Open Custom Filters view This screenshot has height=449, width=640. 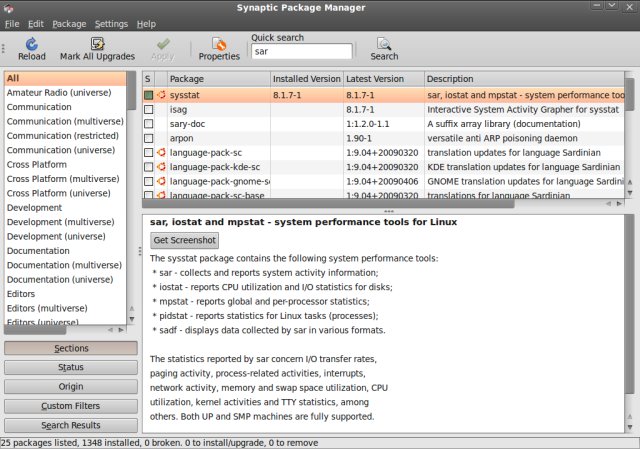coord(71,406)
